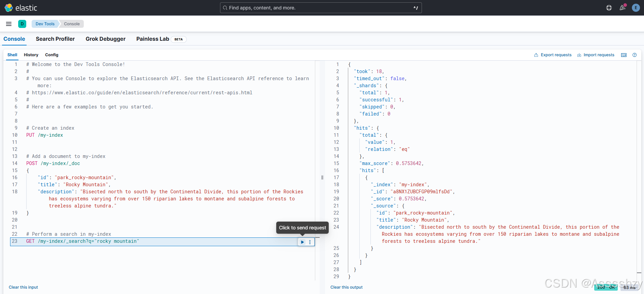Open the help menu lifebuoy icon
Image resolution: width=644 pixels, height=294 pixels.
[x=609, y=8]
